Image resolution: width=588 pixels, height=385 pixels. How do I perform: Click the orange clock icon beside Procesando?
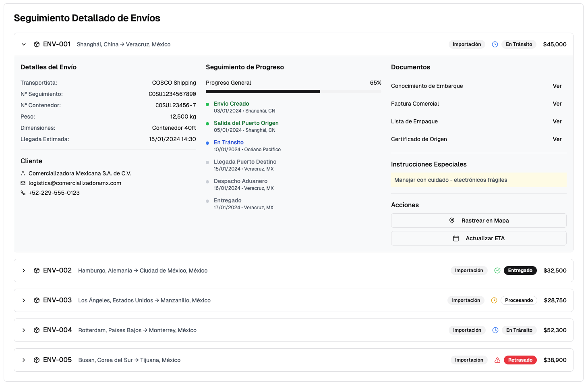[x=494, y=300]
